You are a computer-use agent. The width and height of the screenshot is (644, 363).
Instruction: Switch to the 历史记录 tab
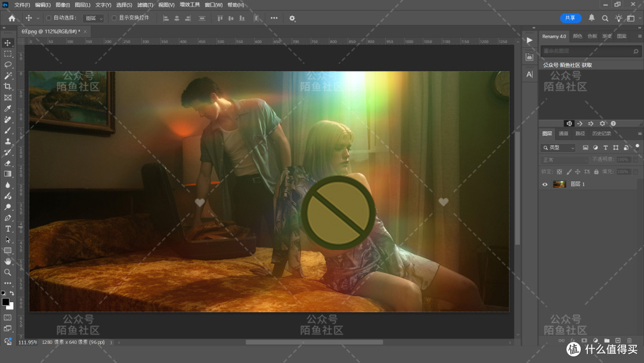601,134
